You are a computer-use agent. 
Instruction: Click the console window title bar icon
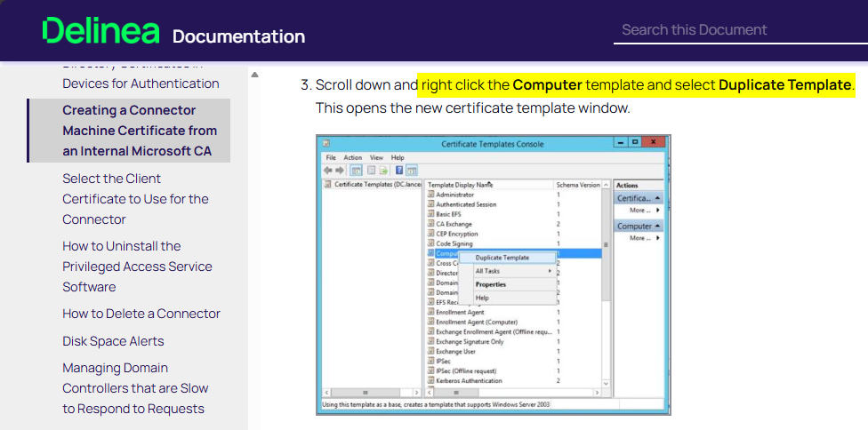click(x=326, y=144)
